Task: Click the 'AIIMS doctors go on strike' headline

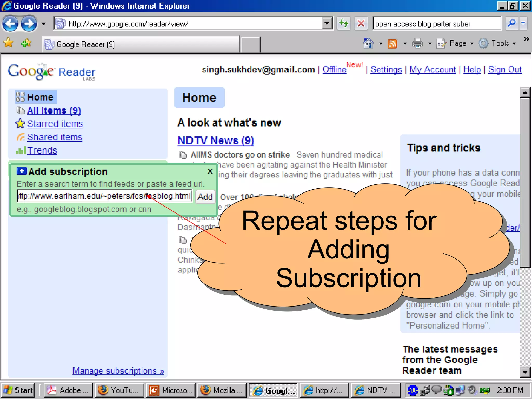Action: point(240,155)
